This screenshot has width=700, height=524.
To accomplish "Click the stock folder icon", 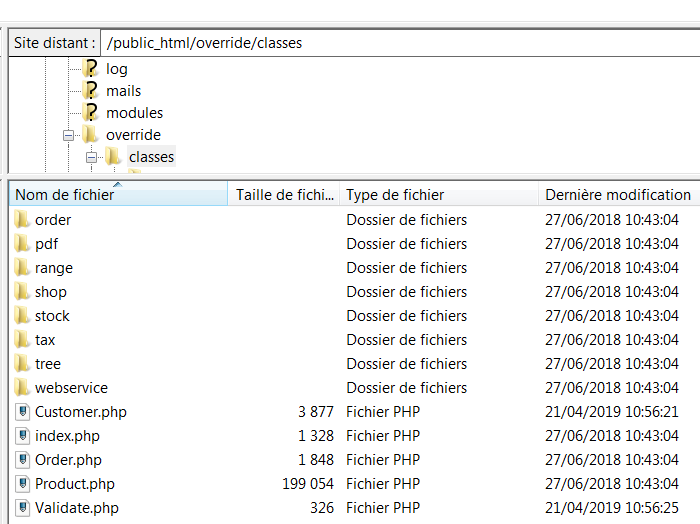I will point(22,316).
